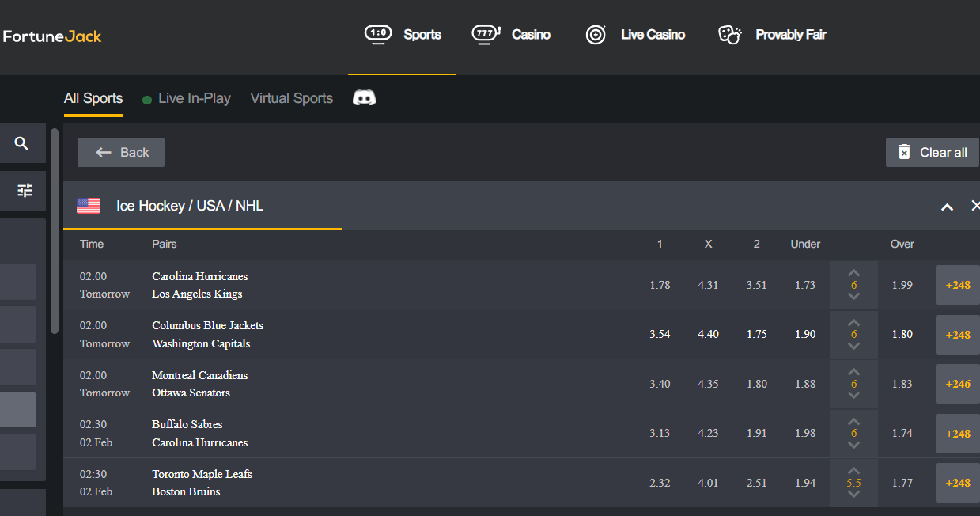Viewport: 980px width, 516px height.
Task: Collapse the Ice Hockey NHL section
Action: pyautogui.click(x=947, y=207)
